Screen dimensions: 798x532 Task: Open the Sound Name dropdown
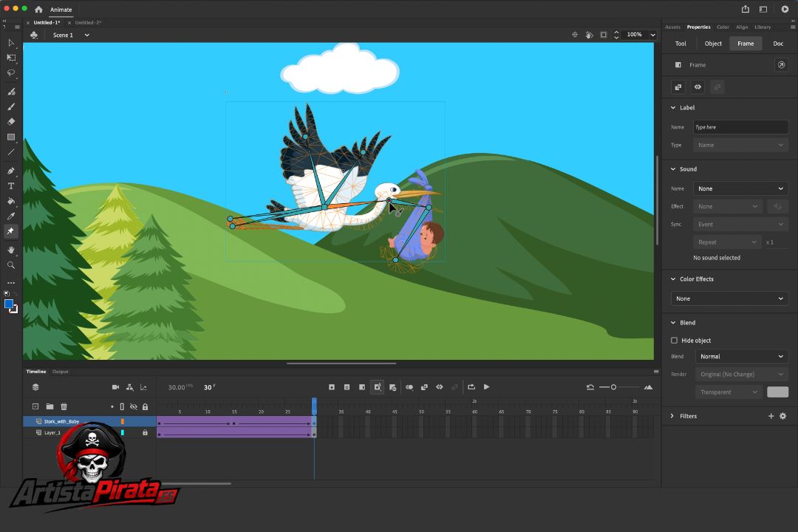point(740,188)
